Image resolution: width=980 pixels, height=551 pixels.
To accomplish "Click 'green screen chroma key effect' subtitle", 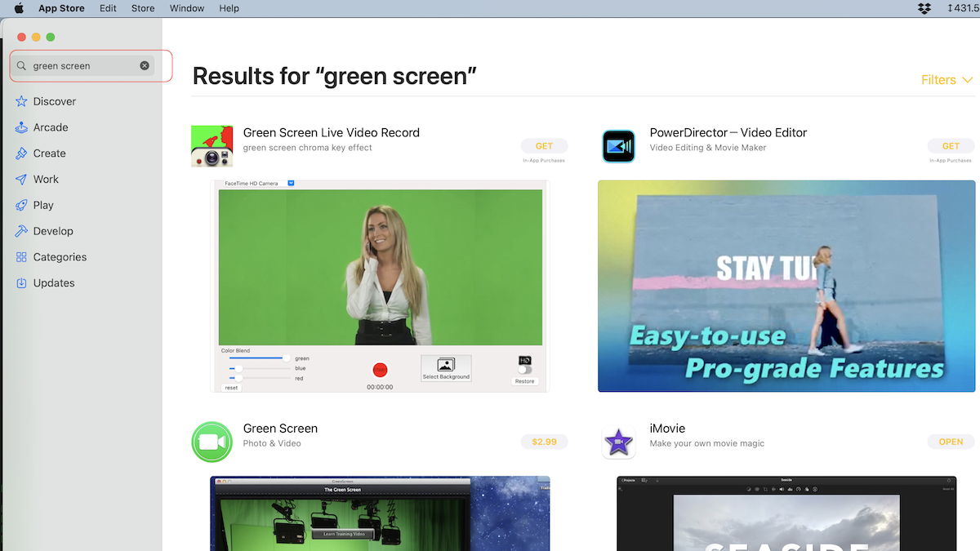I will click(x=308, y=148).
